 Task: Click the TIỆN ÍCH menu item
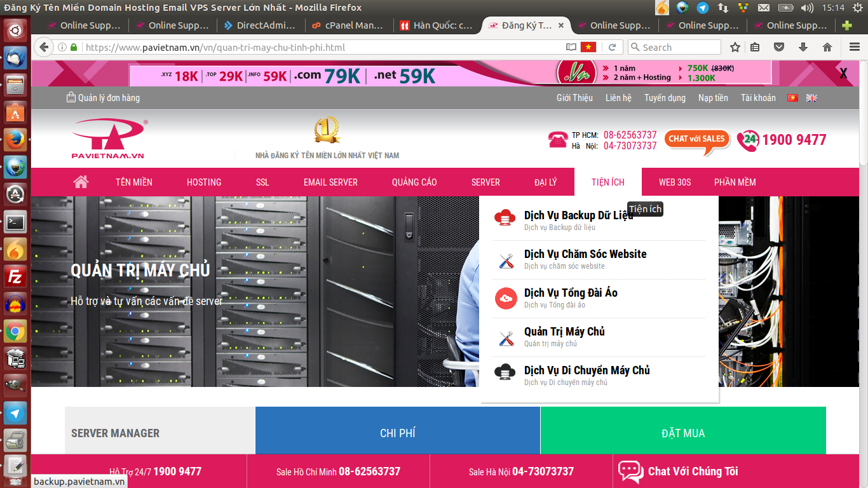(608, 182)
